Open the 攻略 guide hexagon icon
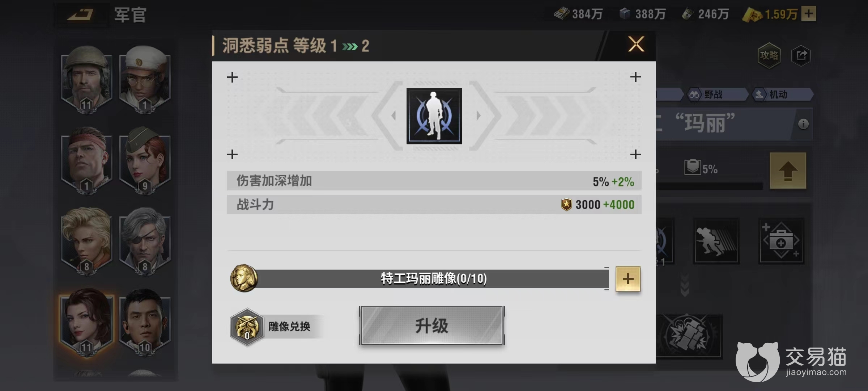 769,55
